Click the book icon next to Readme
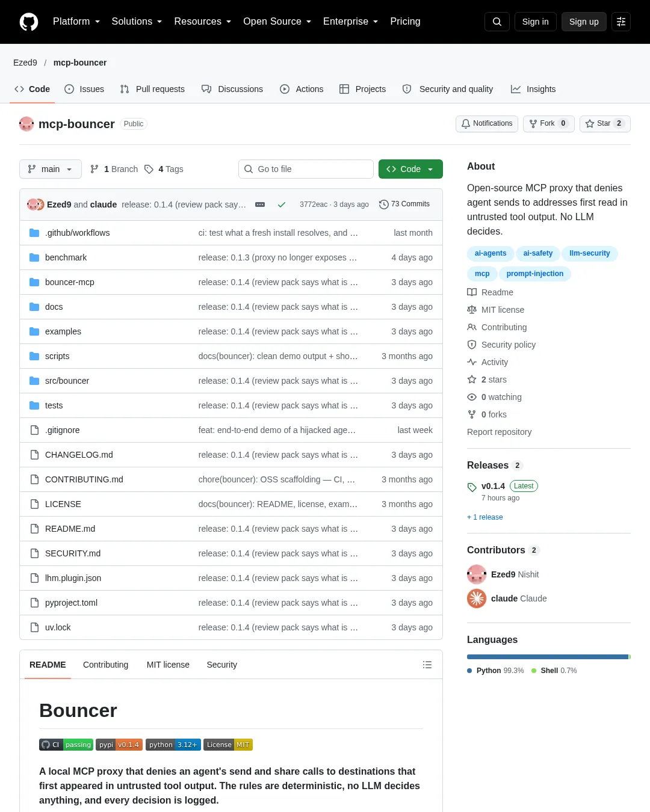The width and height of the screenshot is (650, 812). pyautogui.click(x=472, y=292)
